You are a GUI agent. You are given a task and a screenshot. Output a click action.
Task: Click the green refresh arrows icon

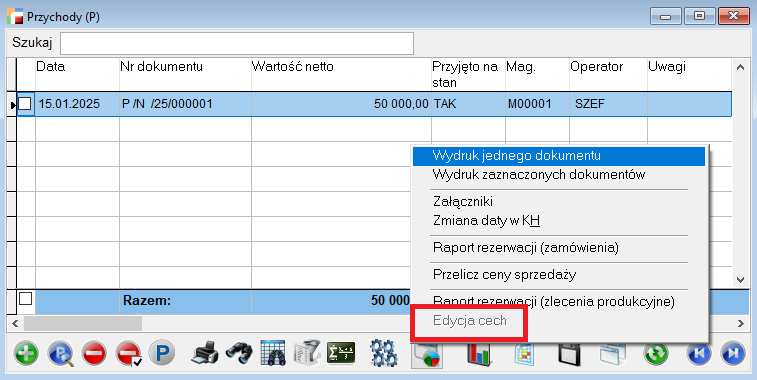click(x=656, y=353)
